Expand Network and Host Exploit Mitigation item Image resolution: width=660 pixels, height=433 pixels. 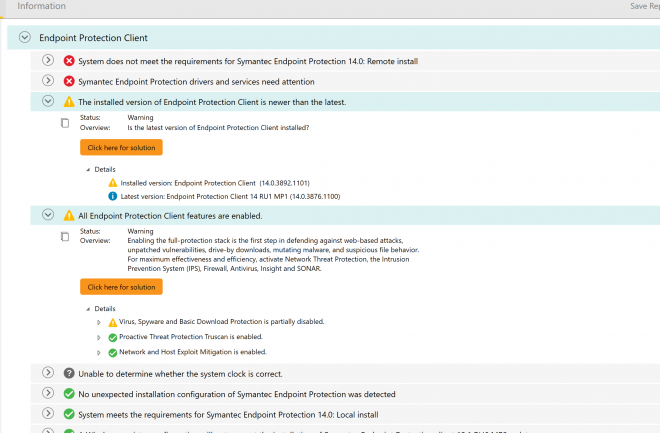click(x=99, y=353)
